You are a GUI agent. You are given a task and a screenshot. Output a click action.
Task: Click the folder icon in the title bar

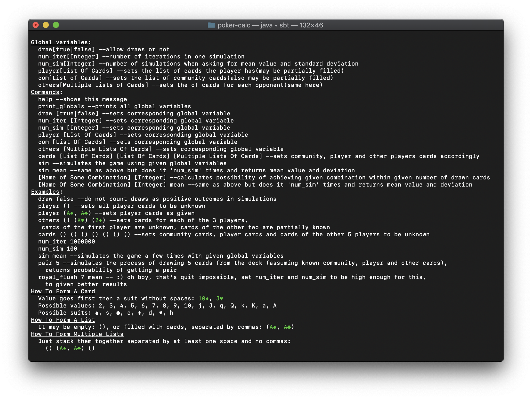coord(211,25)
